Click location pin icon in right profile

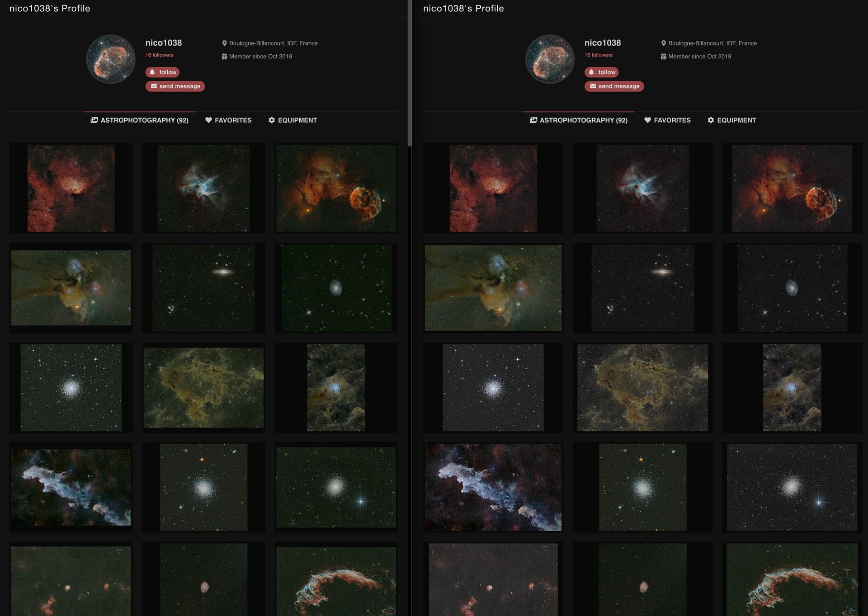pyautogui.click(x=664, y=43)
